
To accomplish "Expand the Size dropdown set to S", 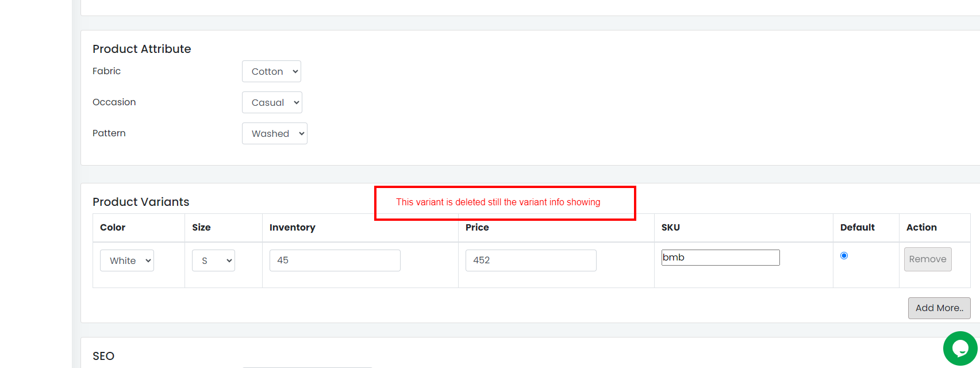I will pyautogui.click(x=213, y=260).
